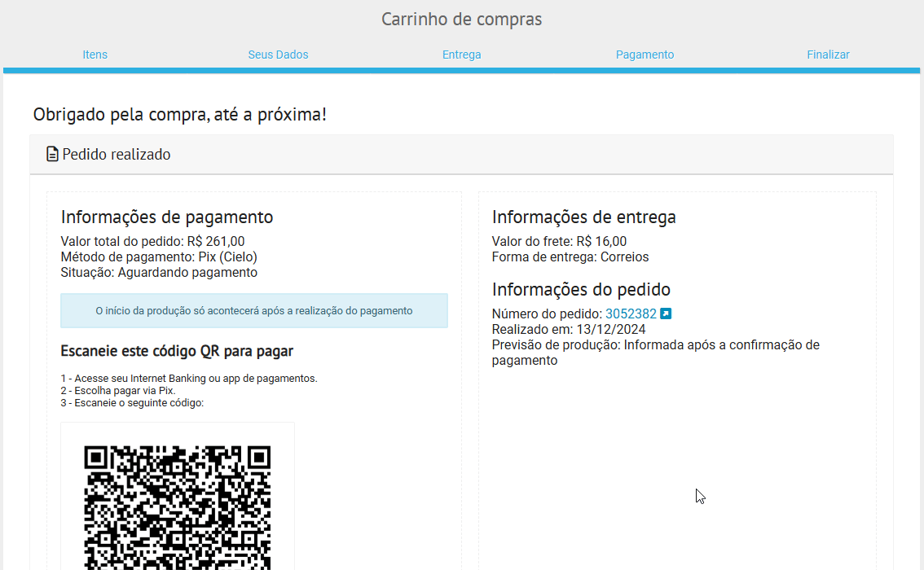Click 'Obrigado pela compra, até a próxima!' heading
The image size is (924, 570).
click(180, 114)
